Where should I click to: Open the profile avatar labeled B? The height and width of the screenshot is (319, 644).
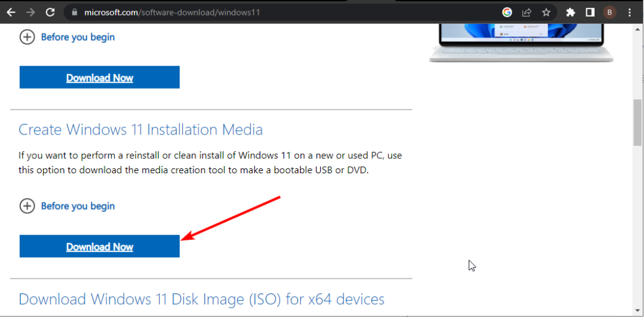tap(609, 12)
